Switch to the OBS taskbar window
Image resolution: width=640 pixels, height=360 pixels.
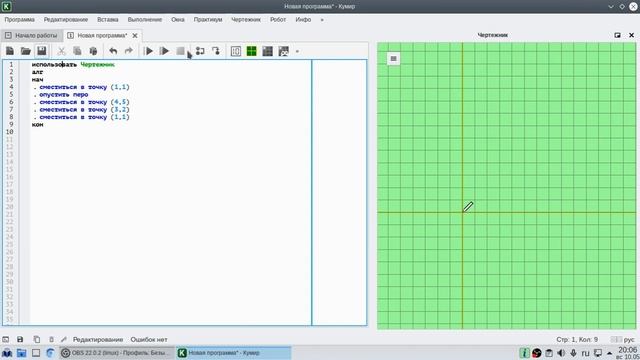[x=117, y=353]
